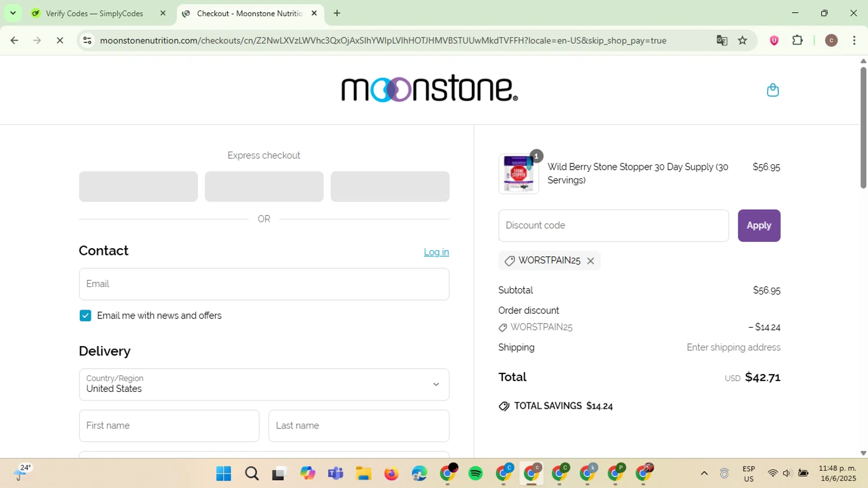Open the volume speaker tray icon
The image size is (868, 488).
[x=787, y=474]
